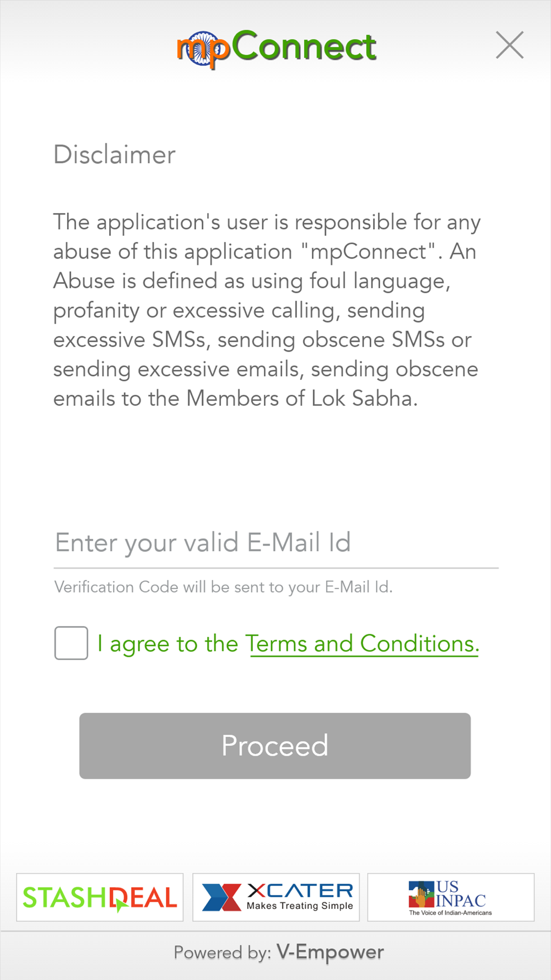Tick the agree to terms checkbox

pos(71,643)
